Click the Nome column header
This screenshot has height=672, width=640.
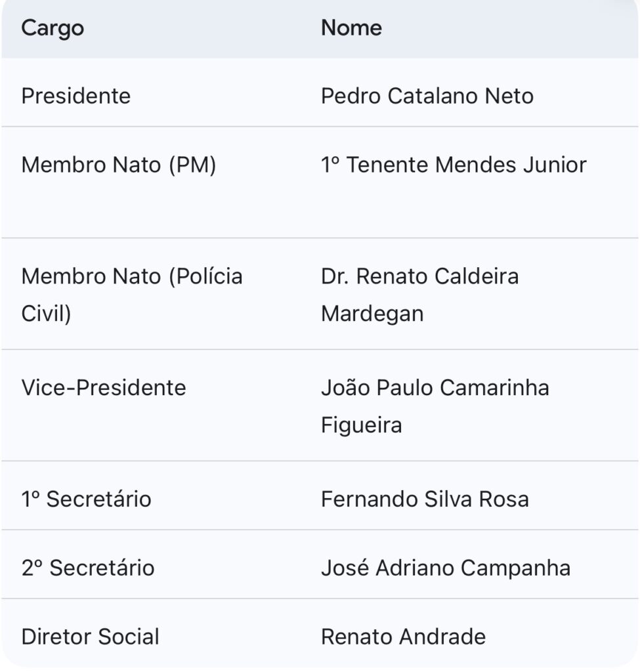tap(351, 28)
